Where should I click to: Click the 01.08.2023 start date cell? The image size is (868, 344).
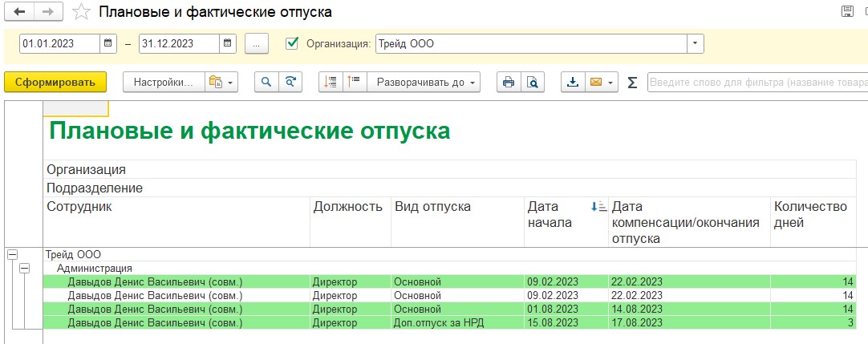(566, 310)
